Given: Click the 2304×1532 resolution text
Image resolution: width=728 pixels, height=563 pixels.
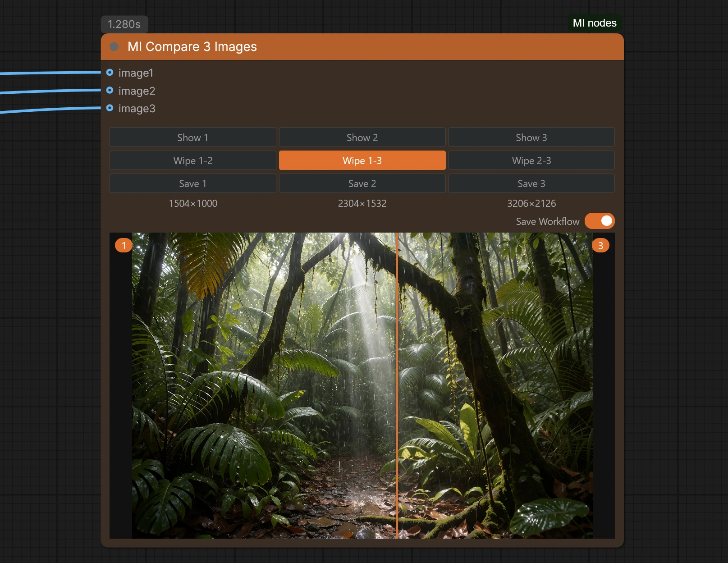Looking at the screenshot, I should click(x=362, y=203).
